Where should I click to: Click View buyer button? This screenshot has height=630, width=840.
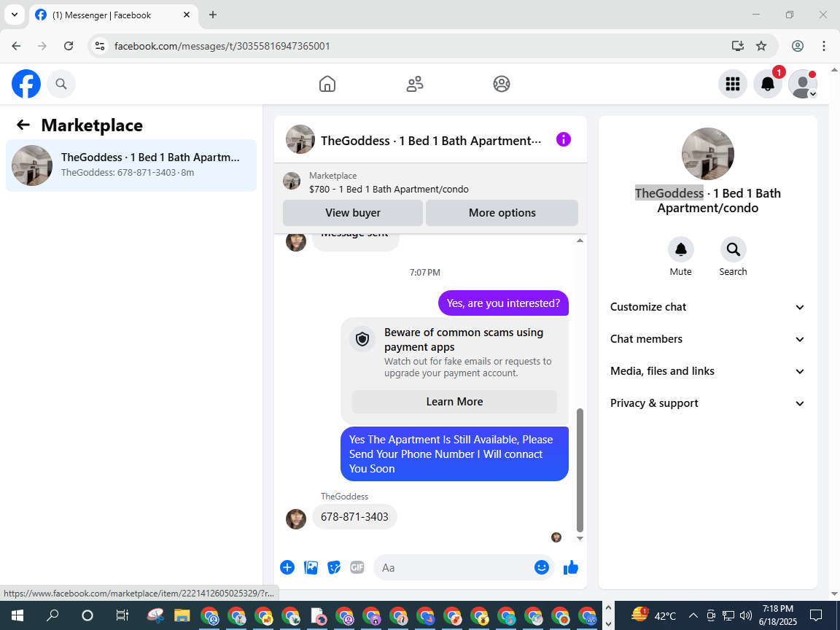(x=352, y=213)
